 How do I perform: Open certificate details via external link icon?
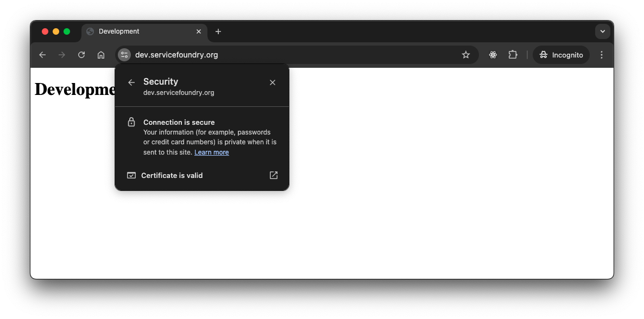(x=273, y=175)
